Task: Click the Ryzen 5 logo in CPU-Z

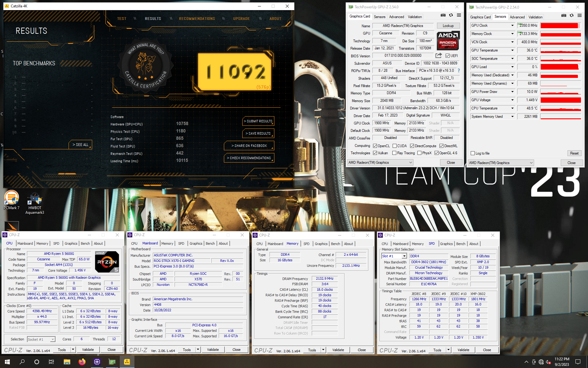Action: 107,262
